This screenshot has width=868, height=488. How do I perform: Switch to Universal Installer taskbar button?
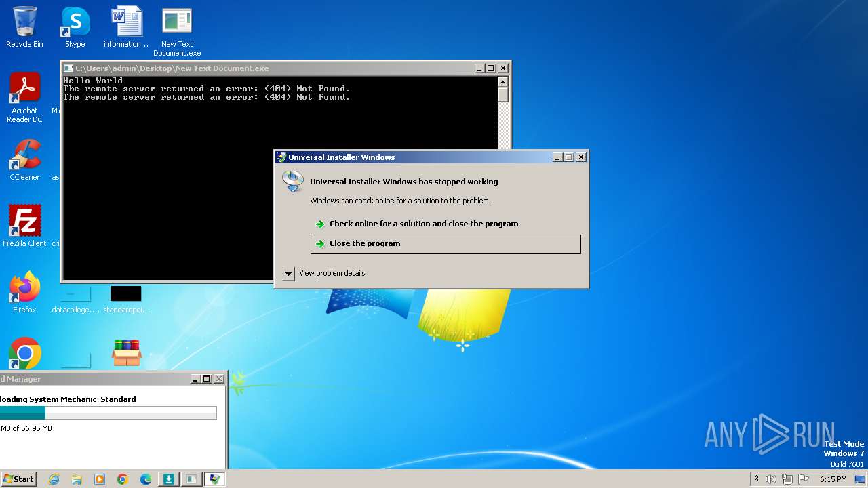pyautogui.click(x=214, y=479)
